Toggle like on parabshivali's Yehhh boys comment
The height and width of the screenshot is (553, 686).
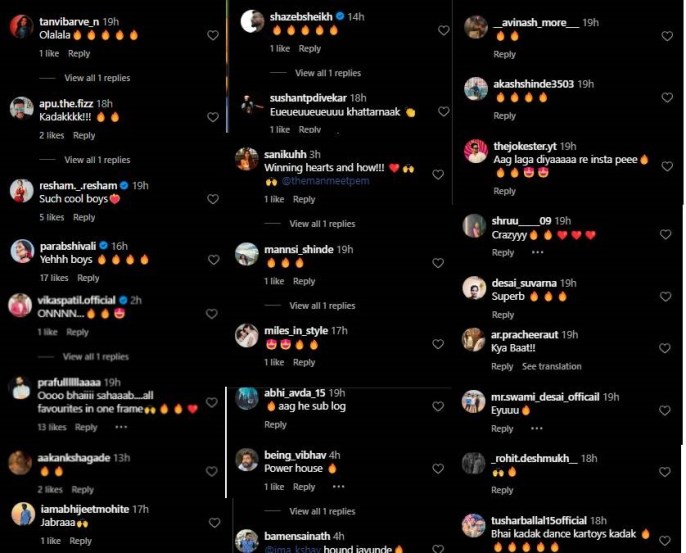214,260
